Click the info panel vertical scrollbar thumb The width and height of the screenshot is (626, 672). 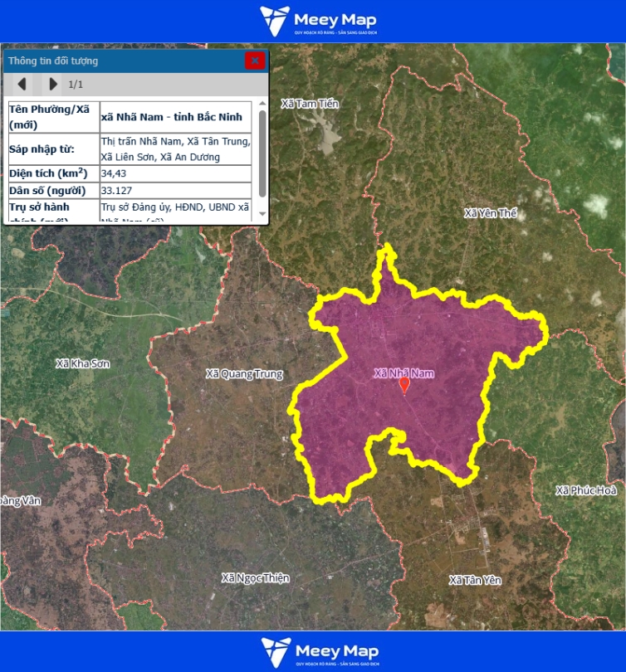click(262, 153)
